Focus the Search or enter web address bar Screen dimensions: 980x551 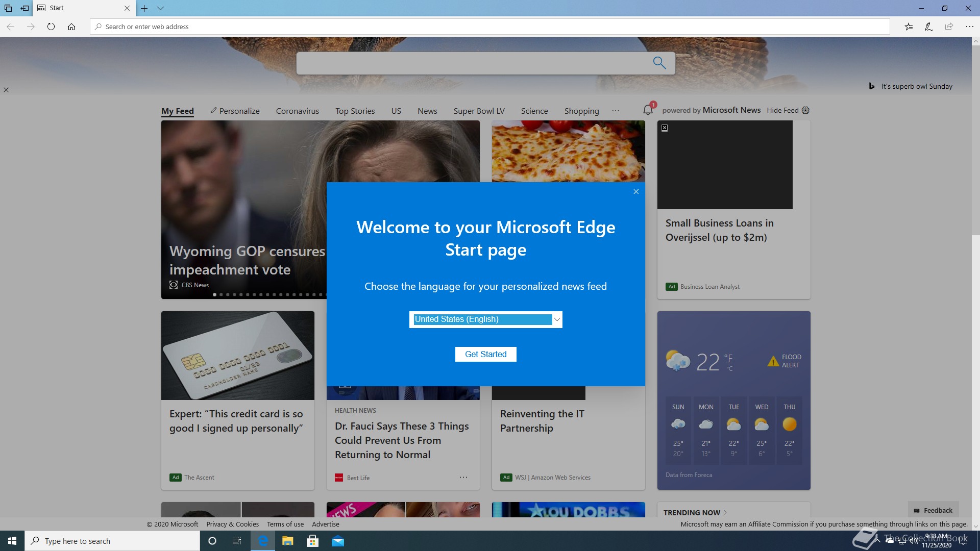click(x=490, y=27)
